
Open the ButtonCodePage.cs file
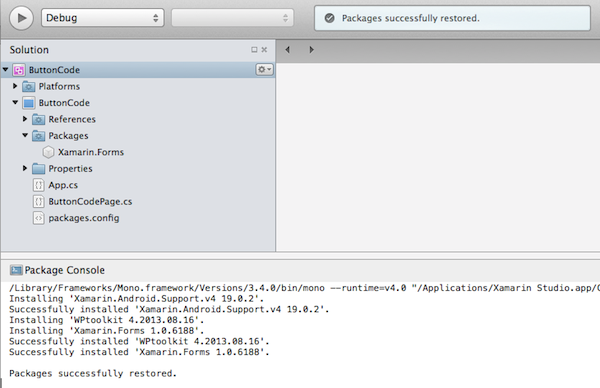pyautogui.click(x=90, y=202)
